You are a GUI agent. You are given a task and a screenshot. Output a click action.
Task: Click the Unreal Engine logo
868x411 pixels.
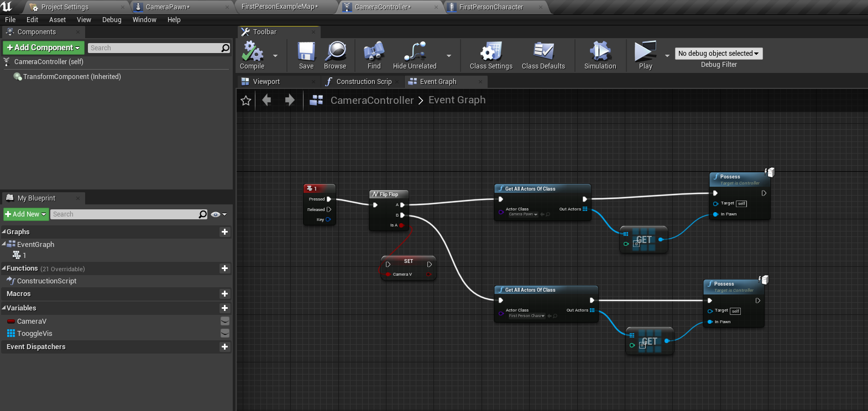[x=7, y=7]
